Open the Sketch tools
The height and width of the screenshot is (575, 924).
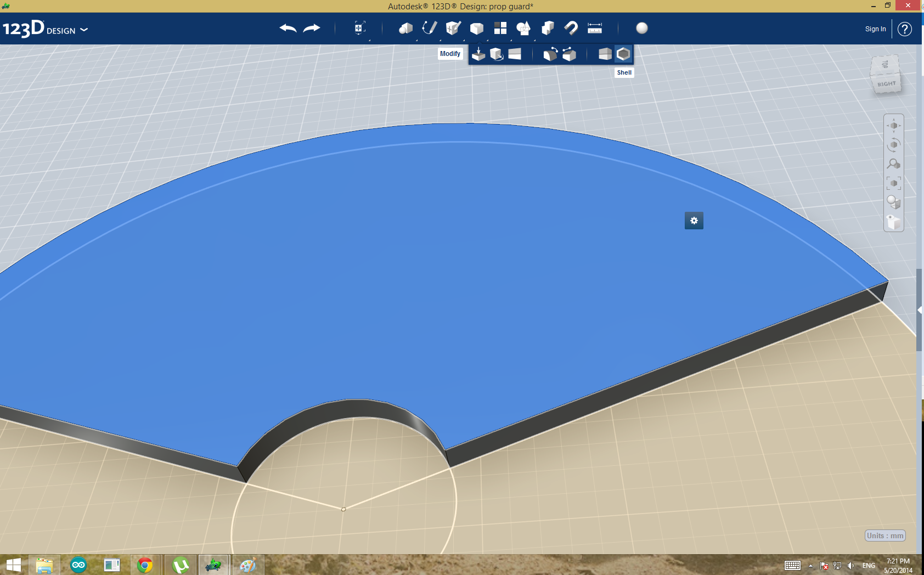tap(429, 28)
